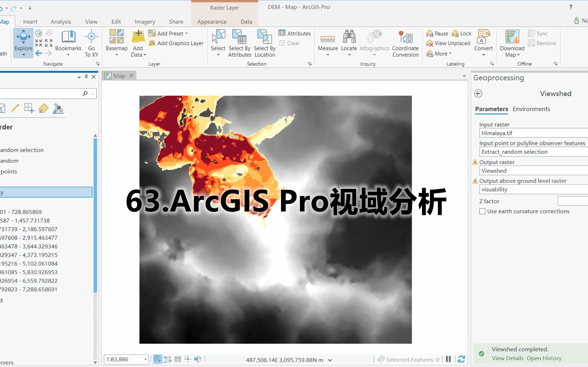Toggle View Unplaced labels
Viewport: 588px width, 367px height.
448,43
